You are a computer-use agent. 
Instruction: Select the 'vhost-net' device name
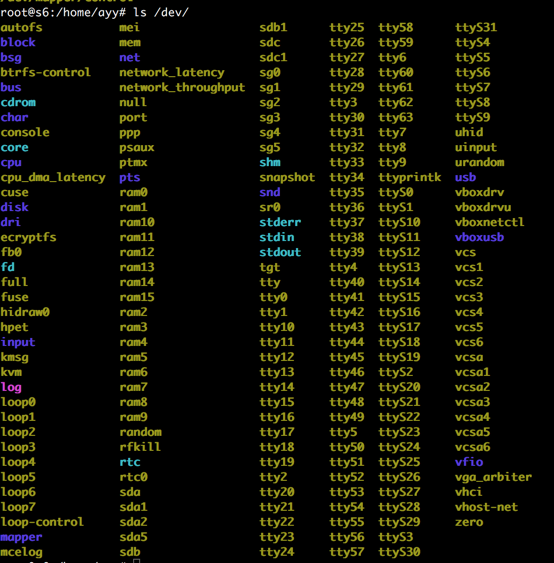point(486,507)
